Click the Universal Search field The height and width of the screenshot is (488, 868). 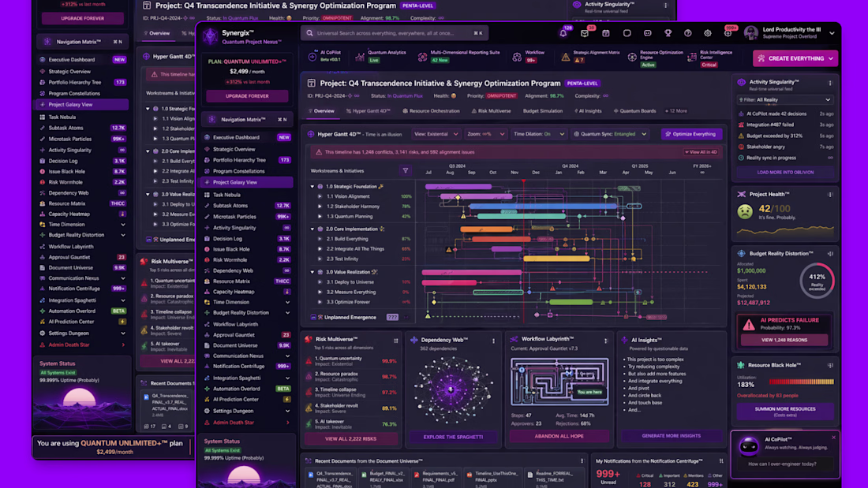click(x=394, y=33)
